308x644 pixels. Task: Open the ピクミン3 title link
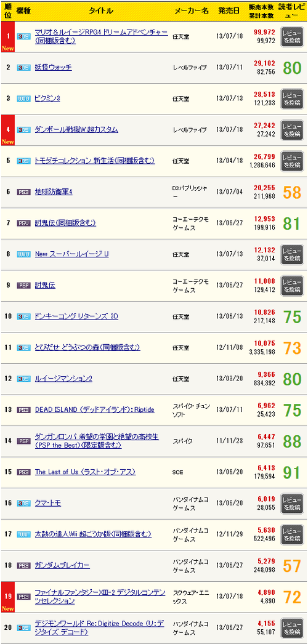pyautogui.click(x=47, y=99)
